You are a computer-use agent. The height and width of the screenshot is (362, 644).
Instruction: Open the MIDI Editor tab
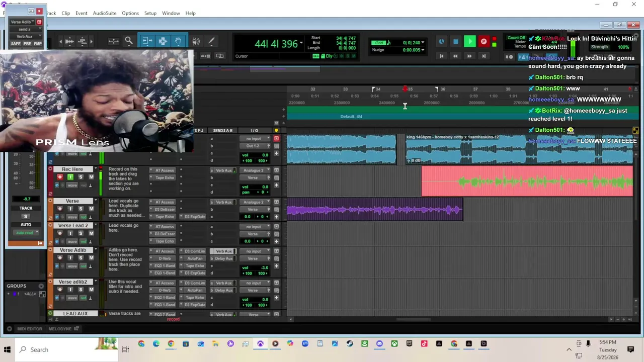pos(30,329)
